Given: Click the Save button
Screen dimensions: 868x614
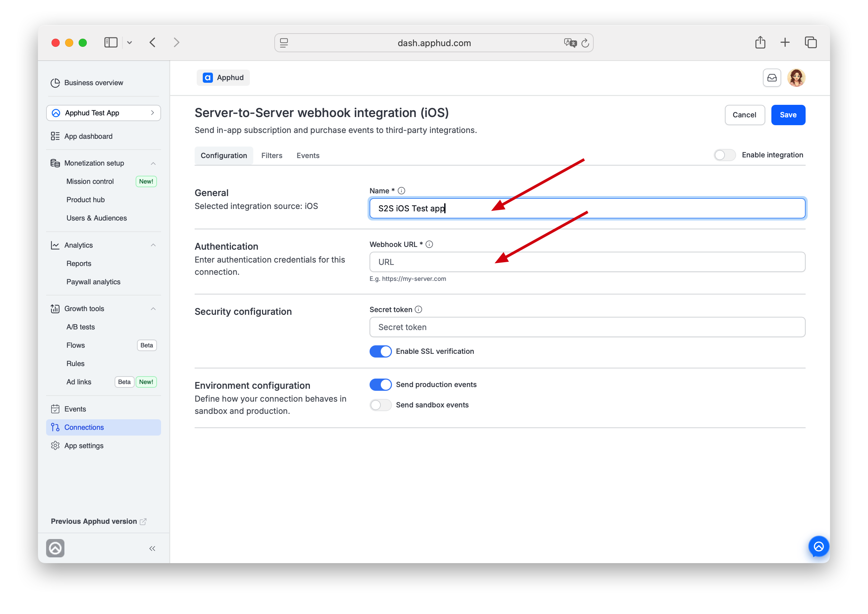Looking at the screenshot, I should click(x=788, y=115).
